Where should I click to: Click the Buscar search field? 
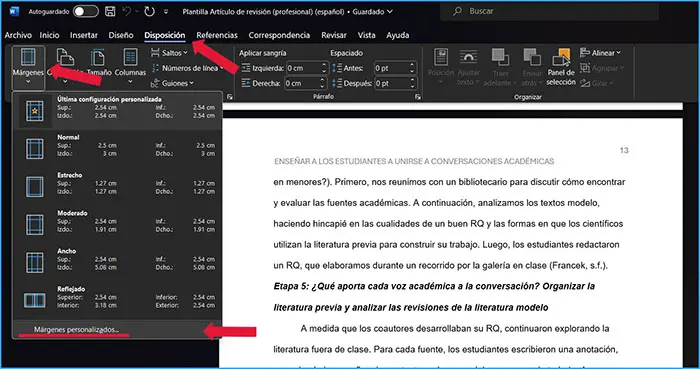pos(549,12)
